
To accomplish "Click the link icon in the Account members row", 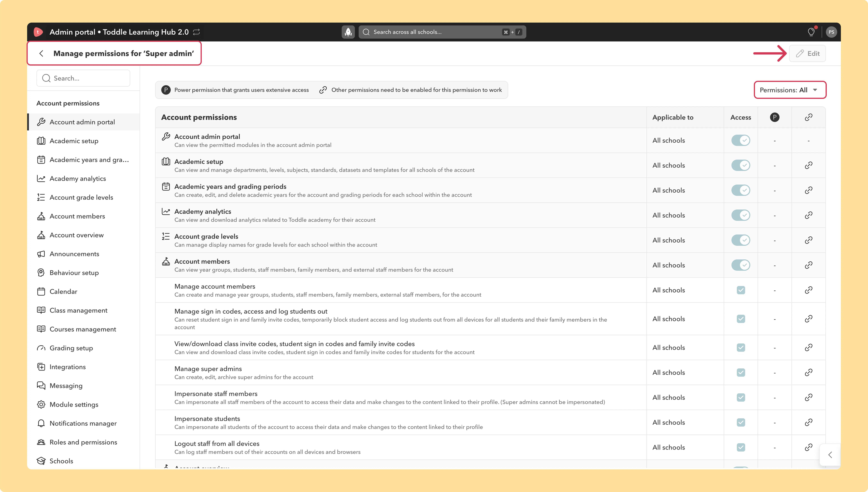I will pos(809,265).
